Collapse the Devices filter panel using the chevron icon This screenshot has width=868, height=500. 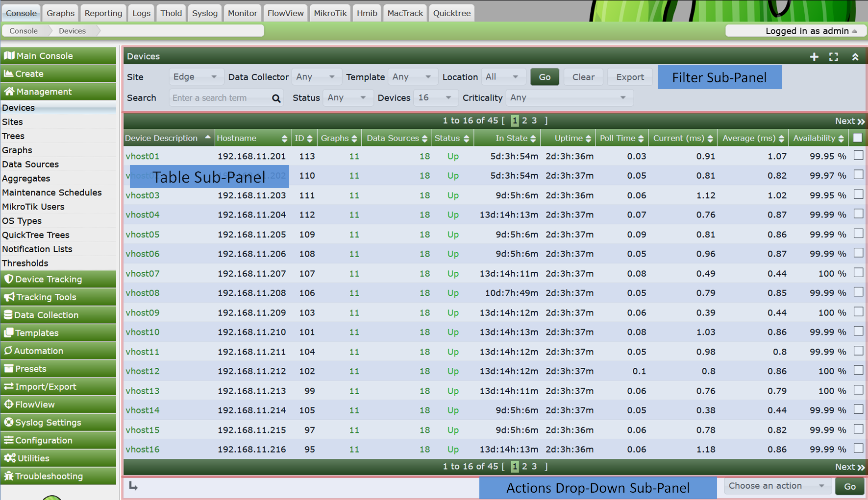855,57
